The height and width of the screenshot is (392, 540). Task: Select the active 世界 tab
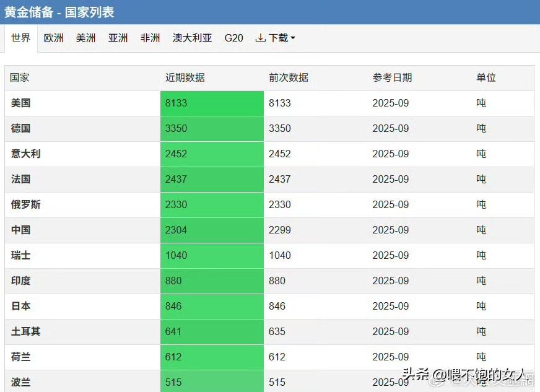click(x=20, y=38)
